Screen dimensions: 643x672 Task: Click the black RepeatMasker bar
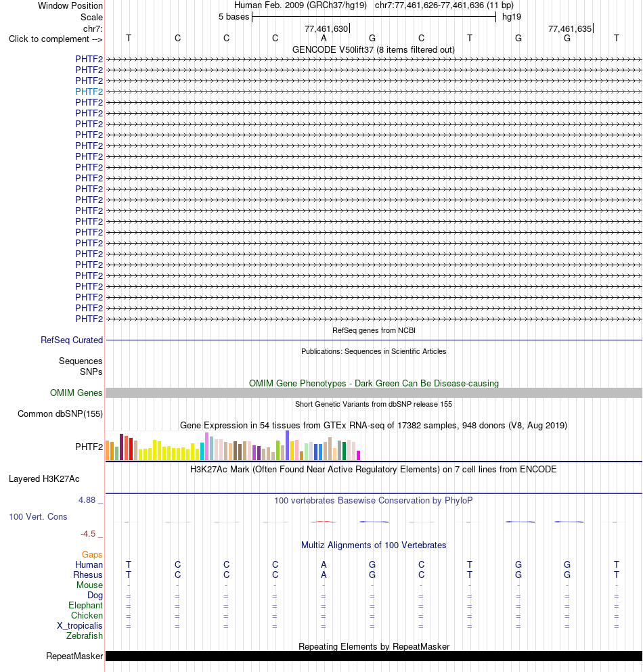pyautogui.click(x=374, y=656)
